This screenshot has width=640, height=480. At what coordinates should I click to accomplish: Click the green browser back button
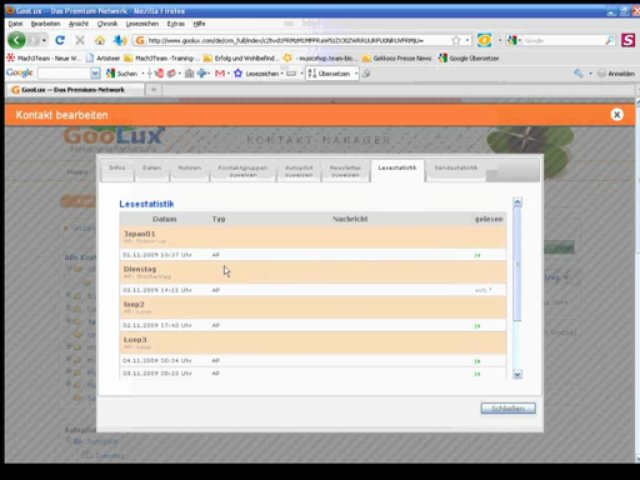pyautogui.click(x=17, y=40)
